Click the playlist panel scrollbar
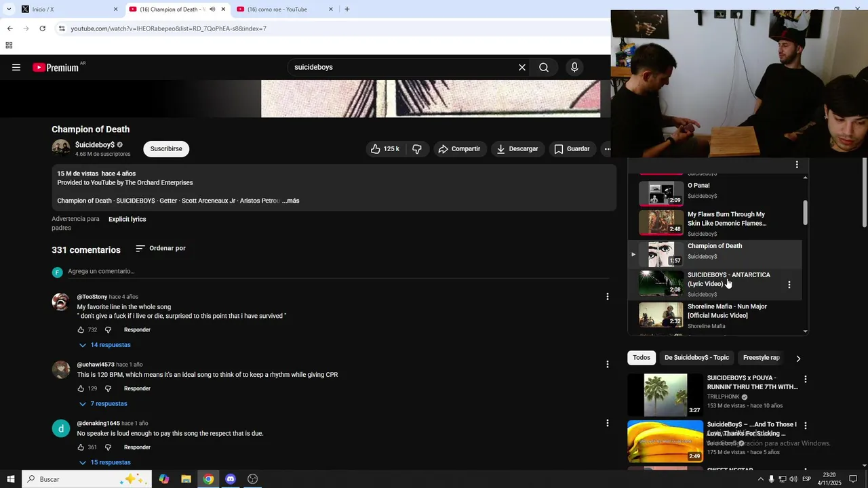The height and width of the screenshot is (488, 868). (x=806, y=213)
